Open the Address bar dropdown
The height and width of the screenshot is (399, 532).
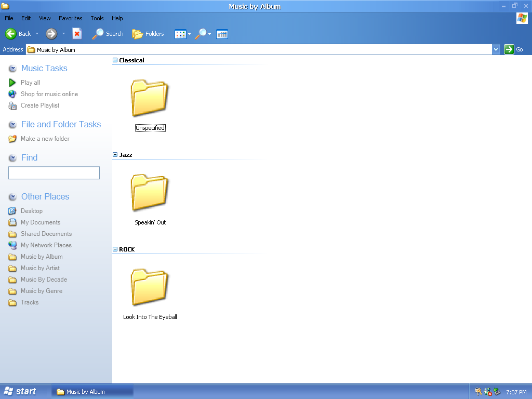click(x=496, y=49)
